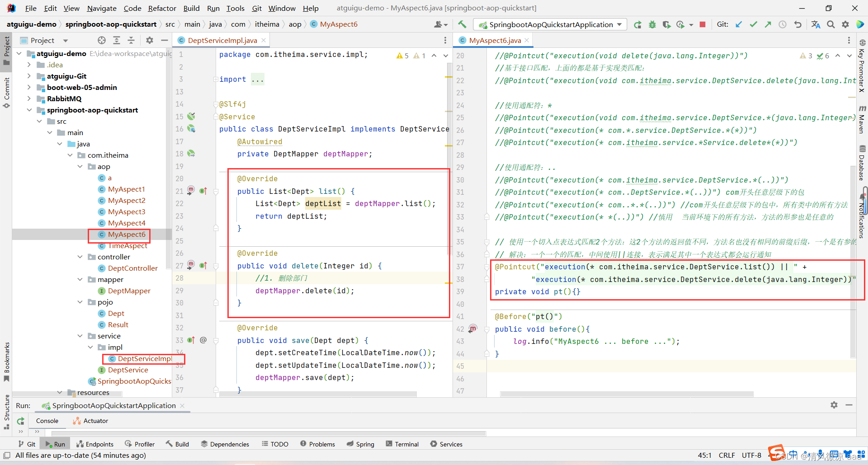Toggle the Commit tool window
The image size is (868, 465).
click(6, 93)
